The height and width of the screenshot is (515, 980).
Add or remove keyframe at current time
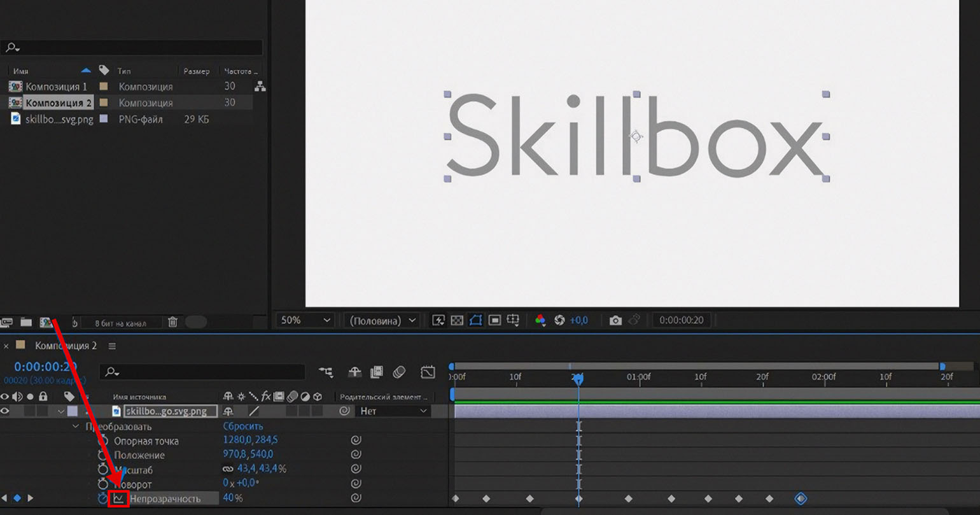point(17,498)
